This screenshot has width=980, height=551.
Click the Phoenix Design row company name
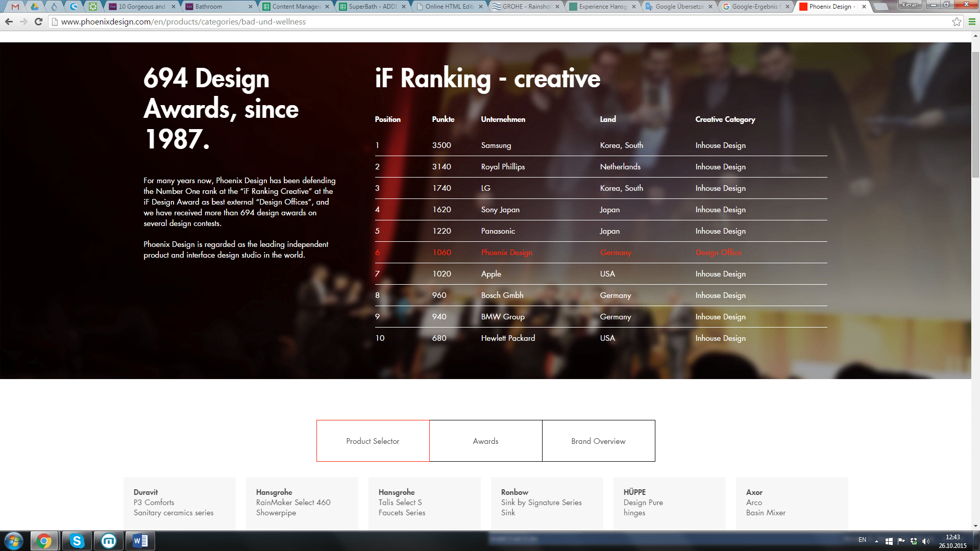coord(506,253)
